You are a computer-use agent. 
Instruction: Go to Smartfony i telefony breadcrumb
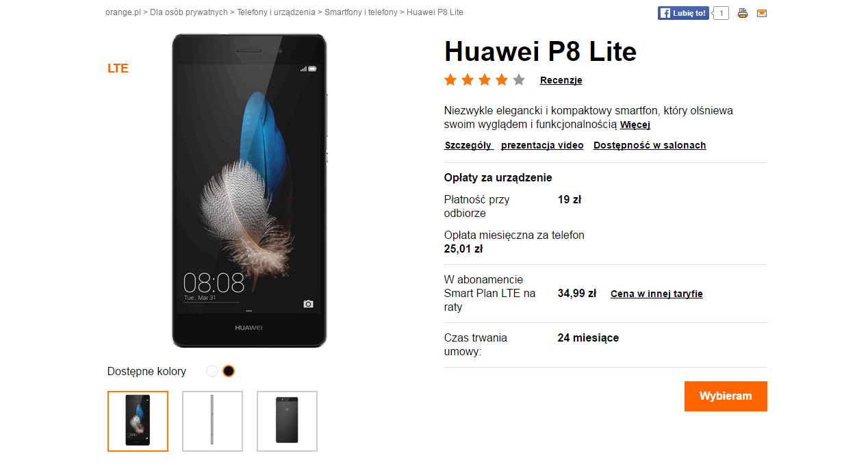pos(361,12)
